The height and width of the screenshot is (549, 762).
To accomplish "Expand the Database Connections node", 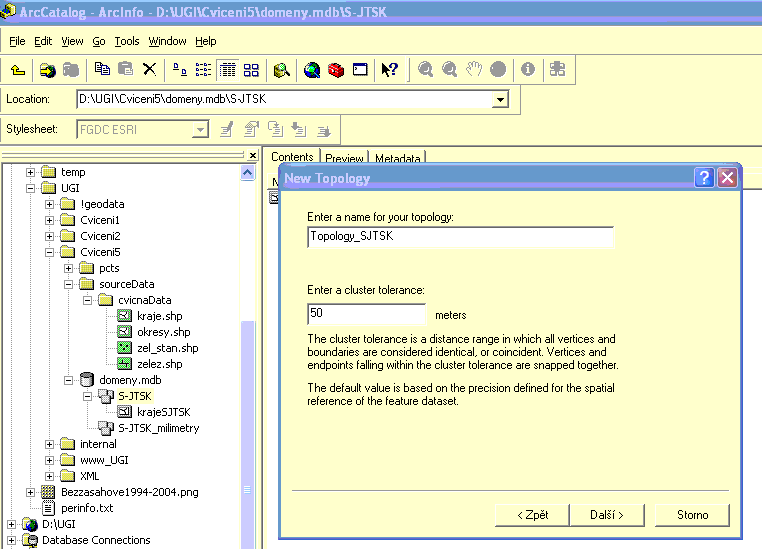I will tap(11, 540).
